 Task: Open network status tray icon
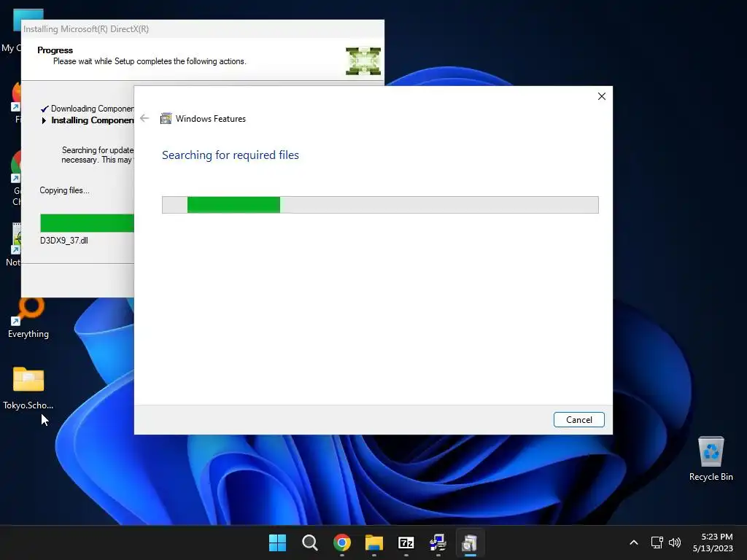[657, 542]
